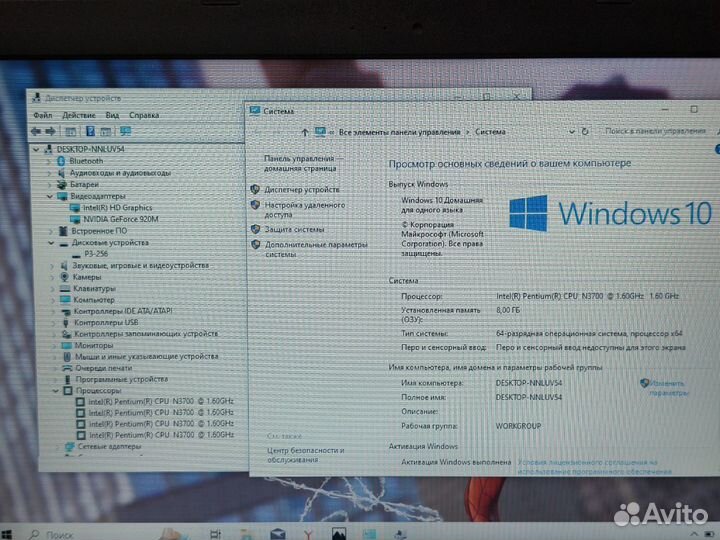Viewport: 720px width, 540px height.
Task: Expand the Контроллеры USB node
Action: point(52,322)
